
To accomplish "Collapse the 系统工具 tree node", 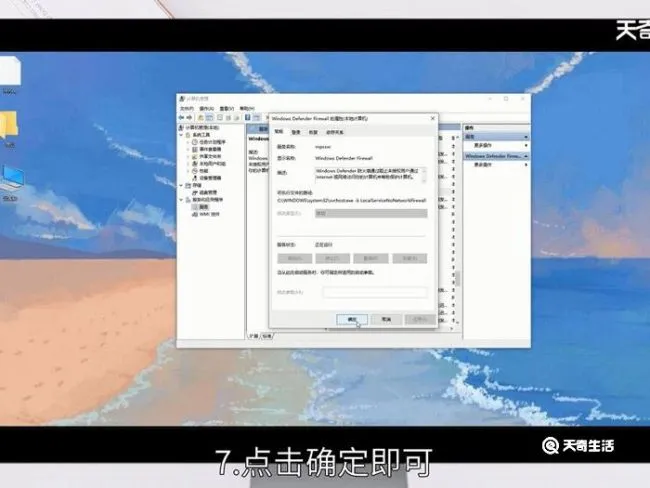I will (x=182, y=135).
